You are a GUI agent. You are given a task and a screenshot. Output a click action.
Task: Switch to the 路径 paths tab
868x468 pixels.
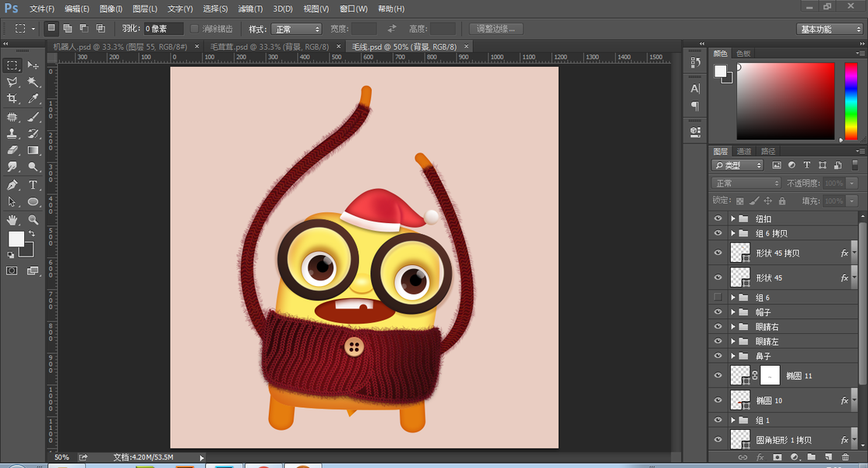[x=767, y=151]
